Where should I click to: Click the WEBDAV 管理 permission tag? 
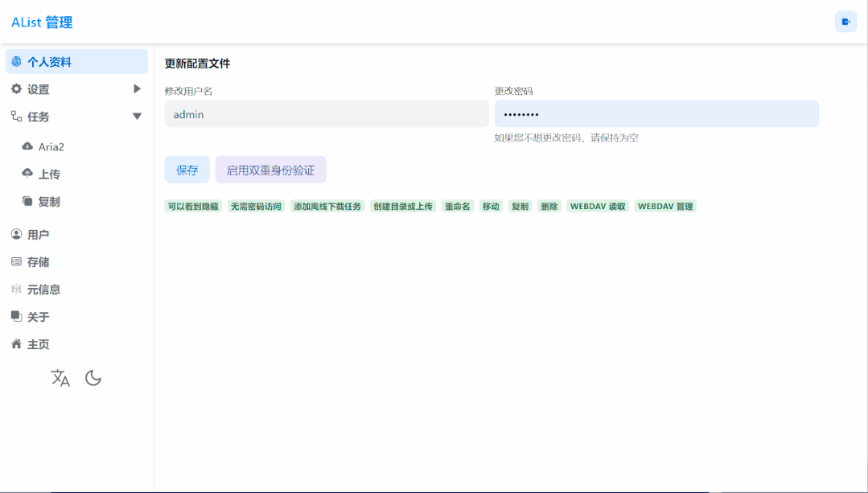pos(665,207)
